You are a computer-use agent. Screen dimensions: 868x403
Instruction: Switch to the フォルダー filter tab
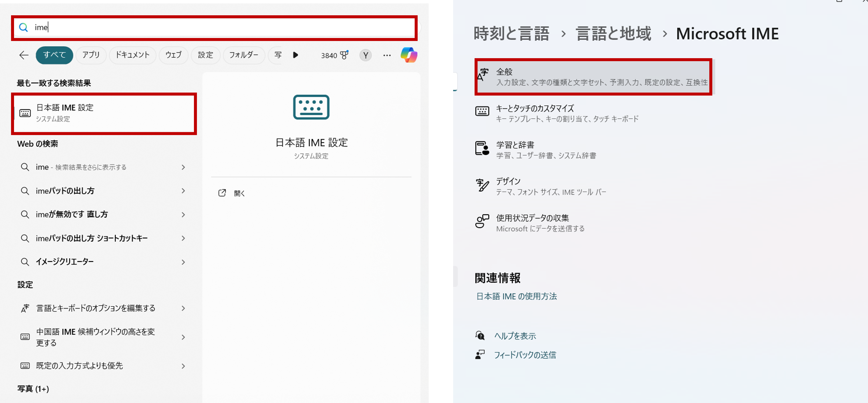click(244, 55)
